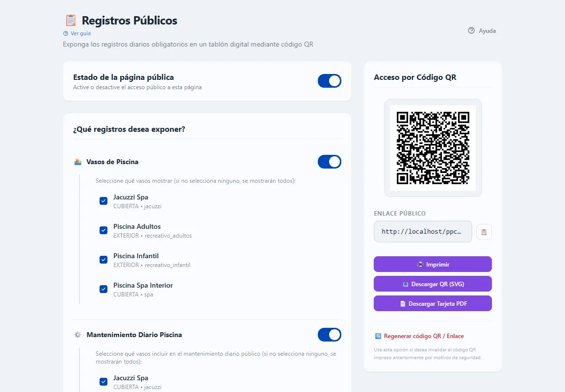Click the gear icon beside Mantenimiento Diario Piscina
This screenshot has height=392, width=565.
[78, 335]
